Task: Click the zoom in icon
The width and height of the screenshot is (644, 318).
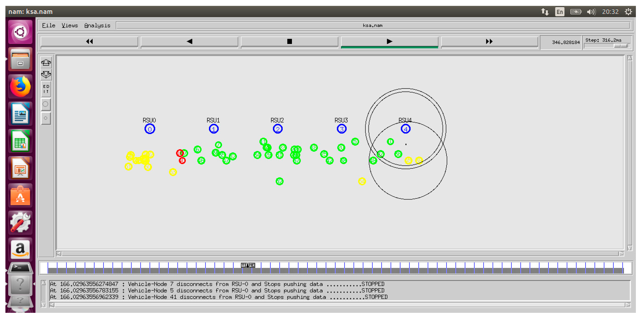Action: tap(46, 62)
